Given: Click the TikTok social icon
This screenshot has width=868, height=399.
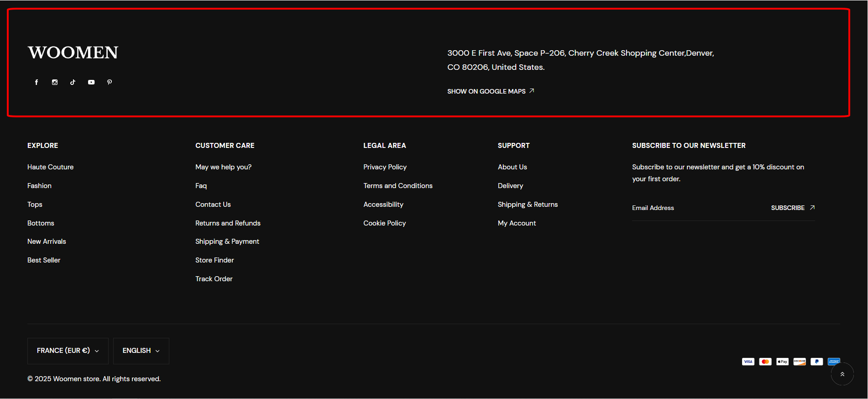Looking at the screenshot, I should tap(73, 82).
